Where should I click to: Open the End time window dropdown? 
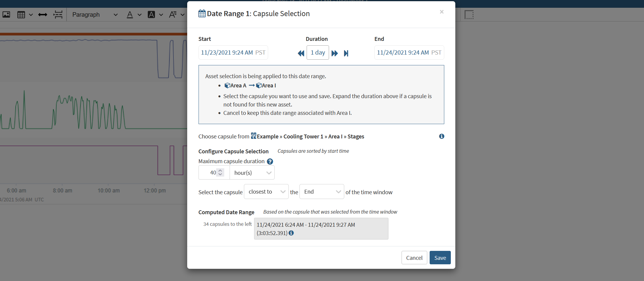point(322,192)
